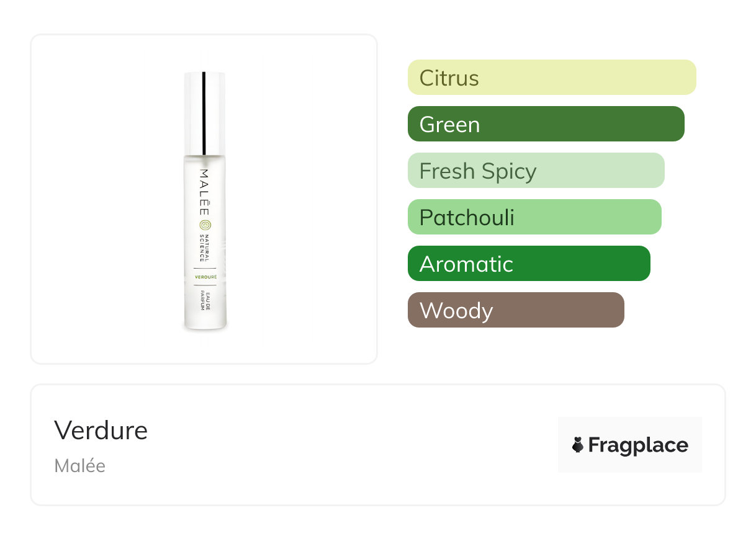This screenshot has width=756, height=536.
Task: Click the frosted base of the perfume bottle
Action: (x=205, y=320)
